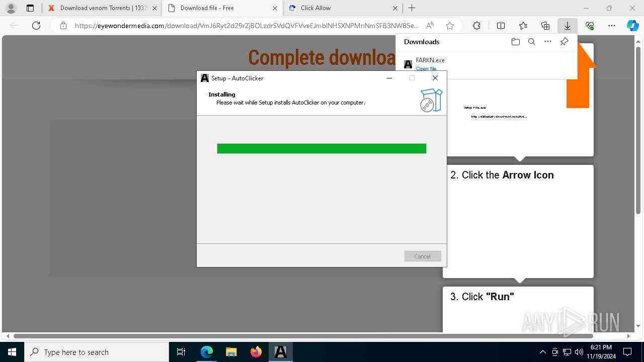Open volume control tray icon
The height and width of the screenshot is (362, 644).
click(579, 352)
